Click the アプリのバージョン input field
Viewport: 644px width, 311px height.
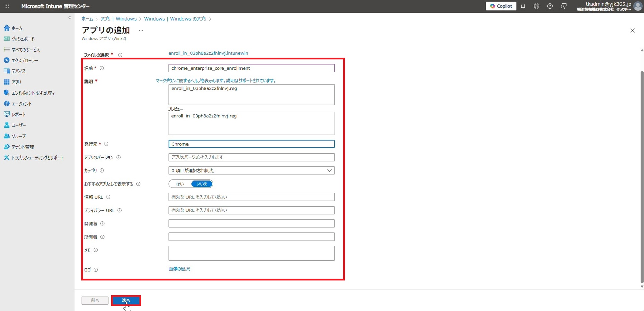pyautogui.click(x=251, y=157)
